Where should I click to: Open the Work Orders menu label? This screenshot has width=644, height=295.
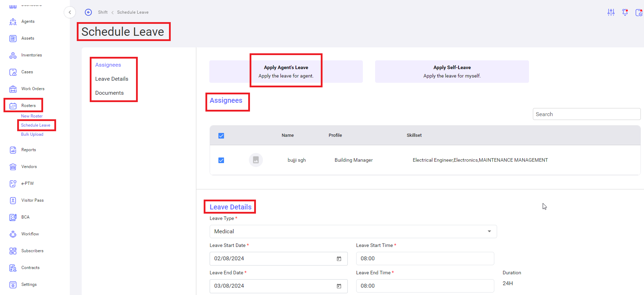click(x=33, y=89)
